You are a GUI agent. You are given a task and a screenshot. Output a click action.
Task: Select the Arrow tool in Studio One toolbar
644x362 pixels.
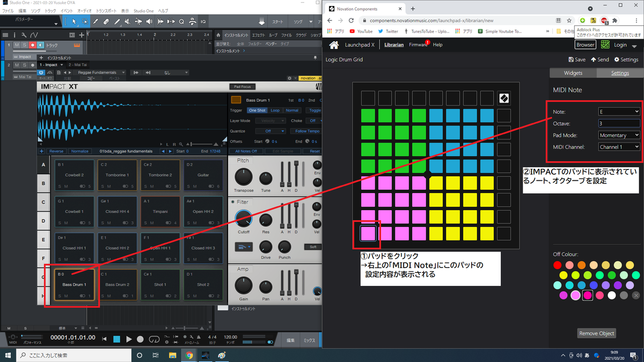click(x=75, y=21)
